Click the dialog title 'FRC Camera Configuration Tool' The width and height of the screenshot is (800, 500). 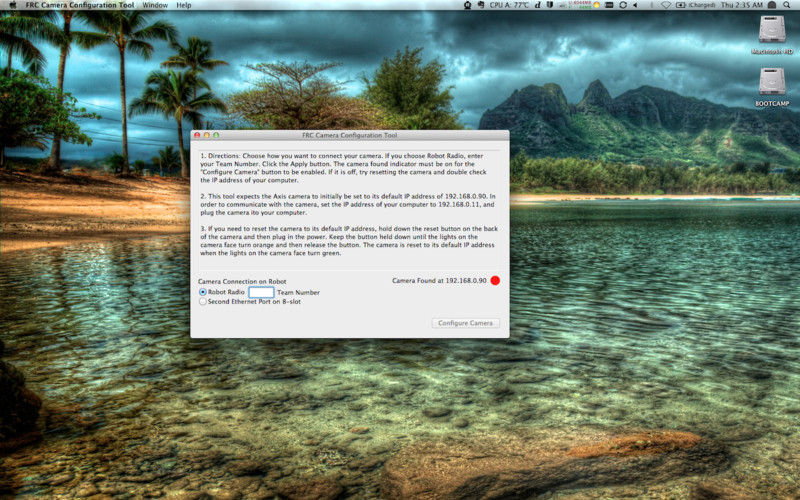point(349,135)
